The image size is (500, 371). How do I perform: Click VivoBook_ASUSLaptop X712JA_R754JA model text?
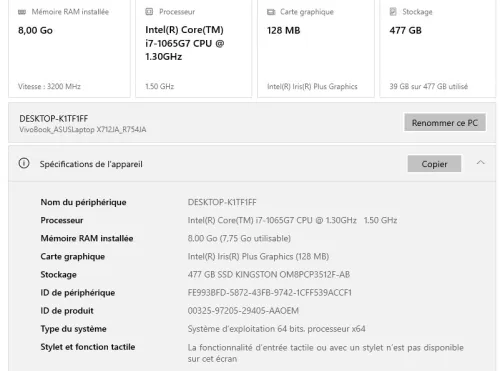coord(83,130)
